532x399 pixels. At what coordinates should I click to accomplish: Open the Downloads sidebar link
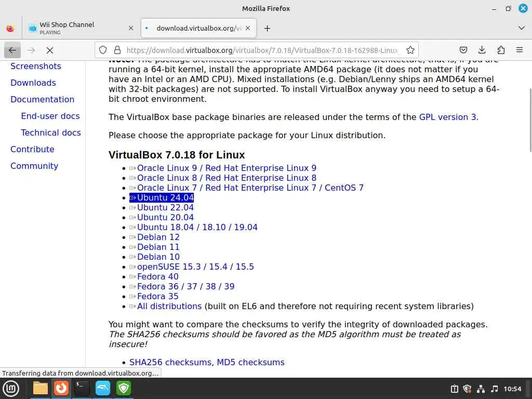(33, 83)
